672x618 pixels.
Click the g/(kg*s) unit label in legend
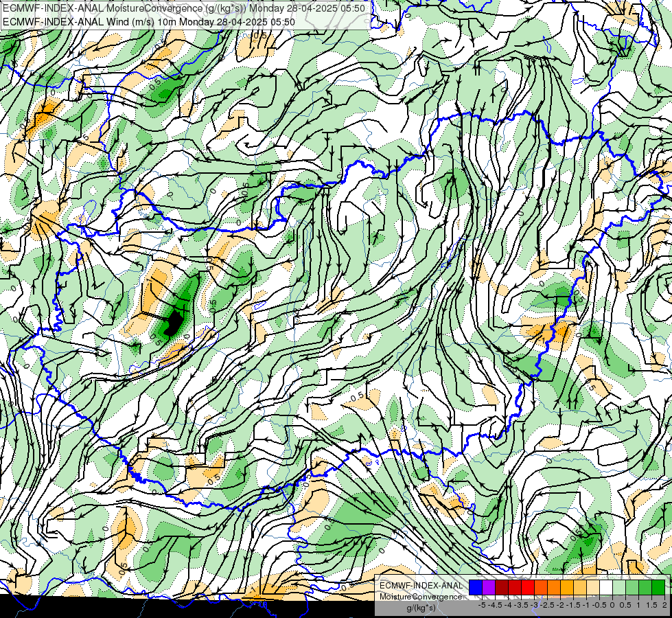click(421, 608)
